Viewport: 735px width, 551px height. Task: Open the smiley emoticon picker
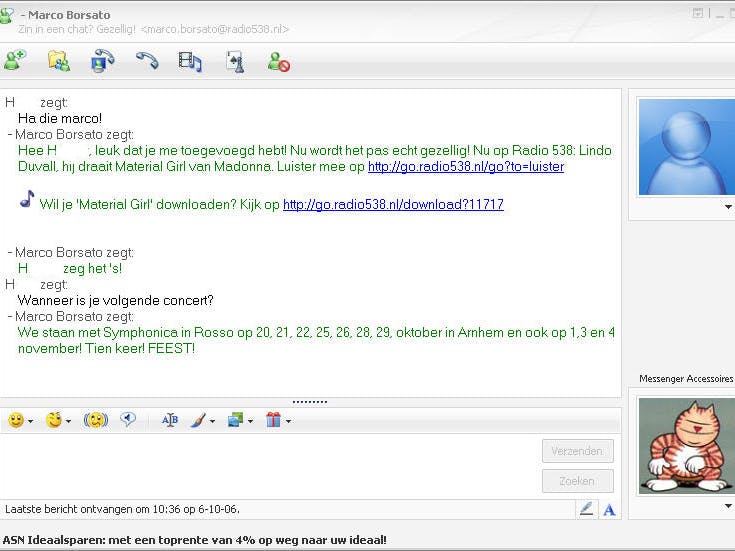16,420
